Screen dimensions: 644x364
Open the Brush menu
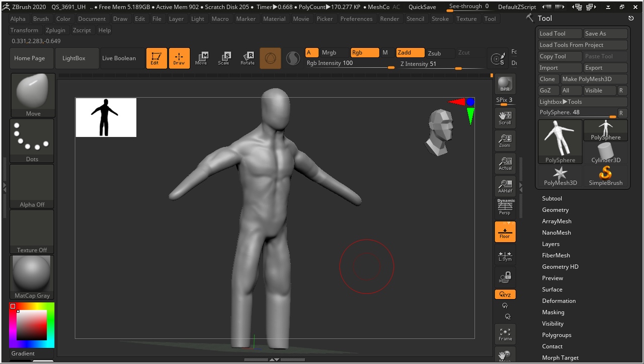coord(41,19)
